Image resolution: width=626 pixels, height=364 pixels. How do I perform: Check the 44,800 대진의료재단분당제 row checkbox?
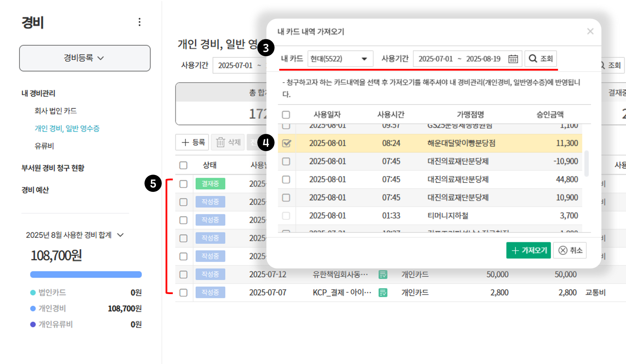tap(286, 180)
